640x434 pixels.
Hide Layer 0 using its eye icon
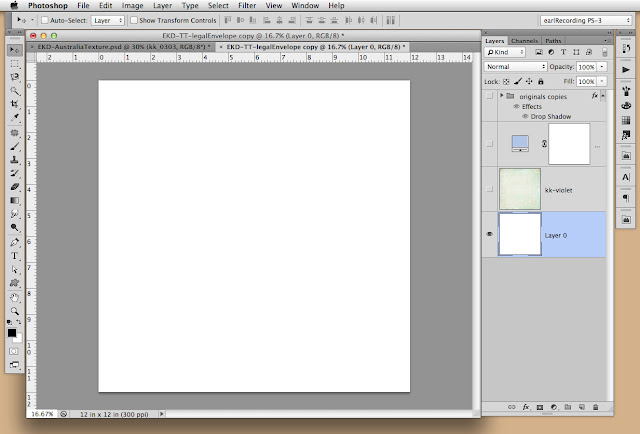(x=489, y=234)
